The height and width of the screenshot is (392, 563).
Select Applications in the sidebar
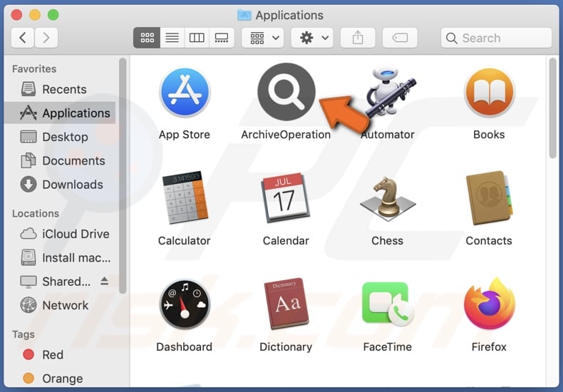[x=60, y=113]
